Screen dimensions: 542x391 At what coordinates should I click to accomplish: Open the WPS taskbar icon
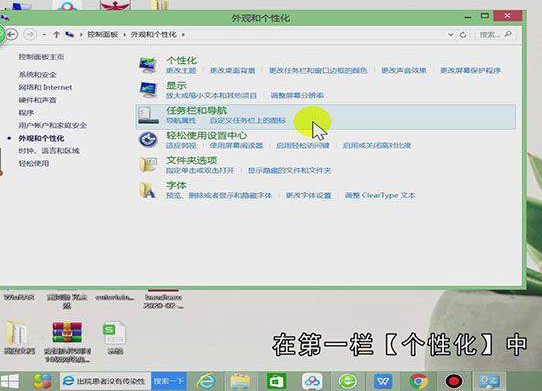pyautogui.click(x=383, y=381)
